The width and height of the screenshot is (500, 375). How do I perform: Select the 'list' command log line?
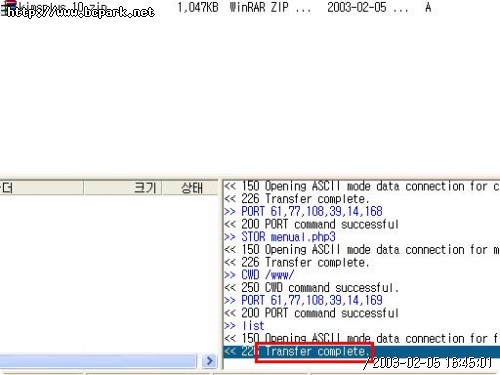coord(244,326)
